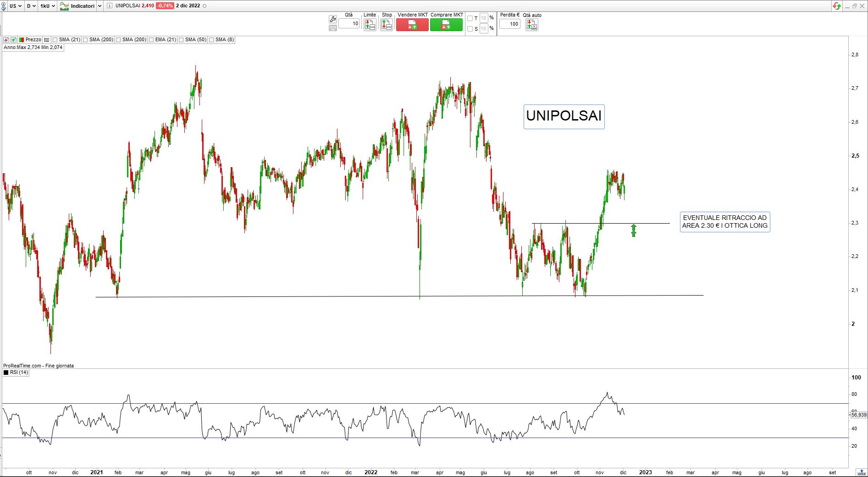Screen dimensions: 868x477
Task: Open trading settings wrench icon
Action: 333,19
